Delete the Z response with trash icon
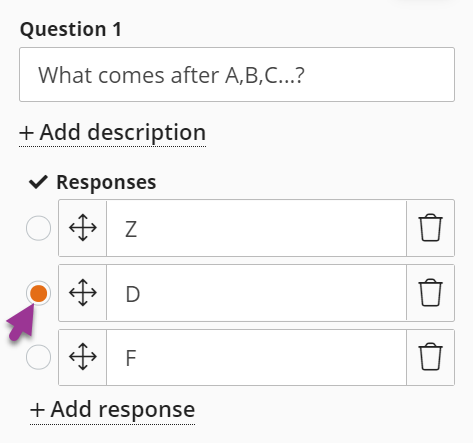 point(430,228)
